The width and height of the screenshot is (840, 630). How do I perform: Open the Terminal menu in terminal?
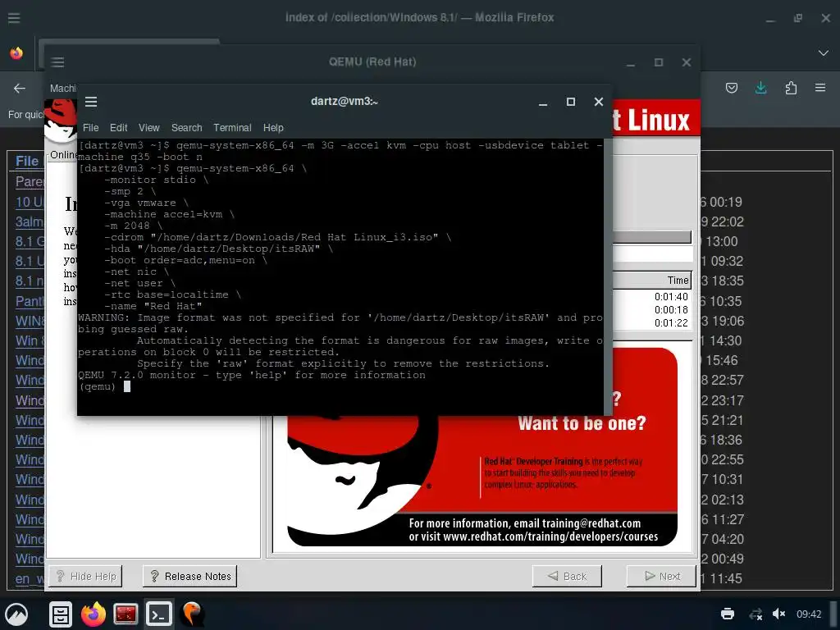[232, 127]
